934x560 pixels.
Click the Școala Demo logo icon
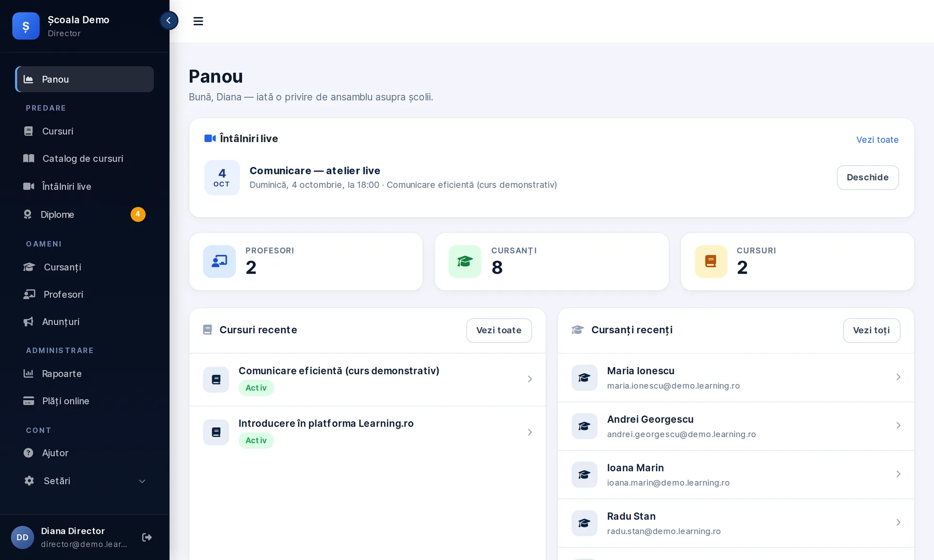(x=26, y=26)
